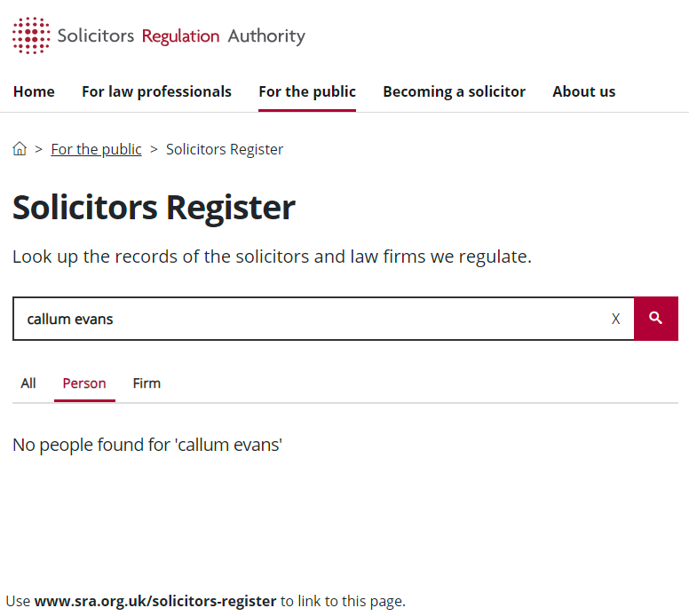Click the www.sra.org.uk/solicitors-register address text

[155, 601]
